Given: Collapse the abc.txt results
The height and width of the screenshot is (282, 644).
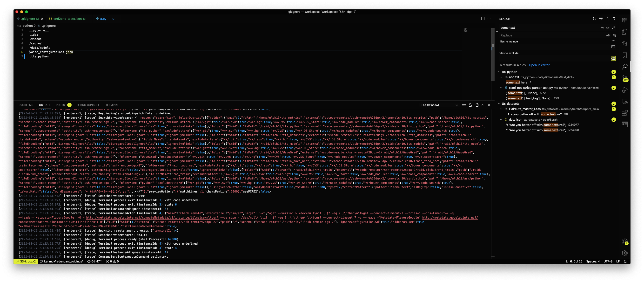Looking at the screenshot, I should (501, 77).
